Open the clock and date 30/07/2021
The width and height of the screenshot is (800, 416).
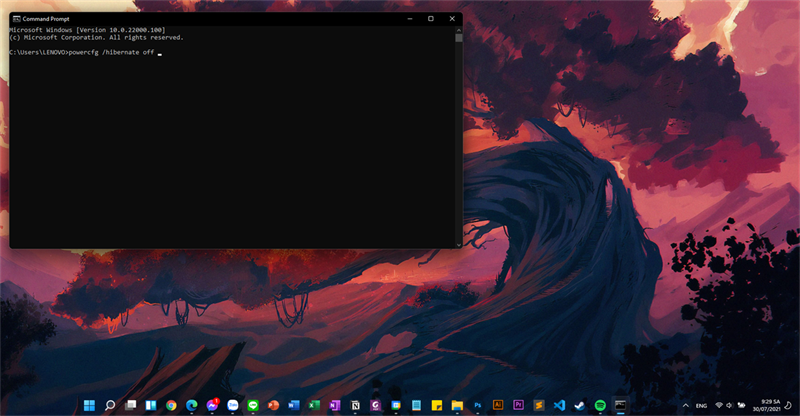[766, 405]
